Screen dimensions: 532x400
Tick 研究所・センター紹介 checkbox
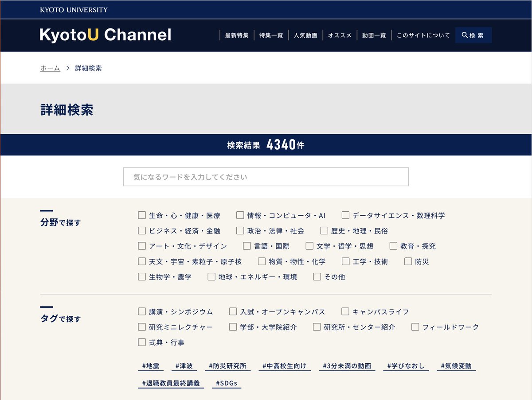(317, 327)
